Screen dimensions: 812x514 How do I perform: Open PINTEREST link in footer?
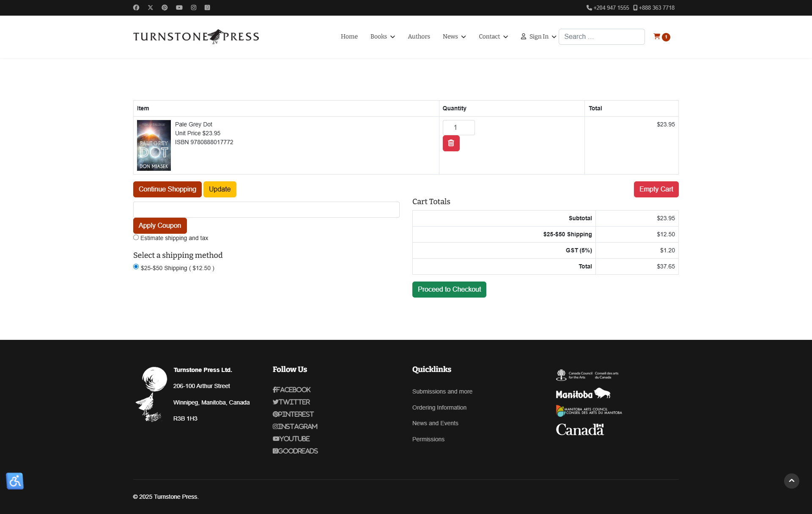click(293, 414)
